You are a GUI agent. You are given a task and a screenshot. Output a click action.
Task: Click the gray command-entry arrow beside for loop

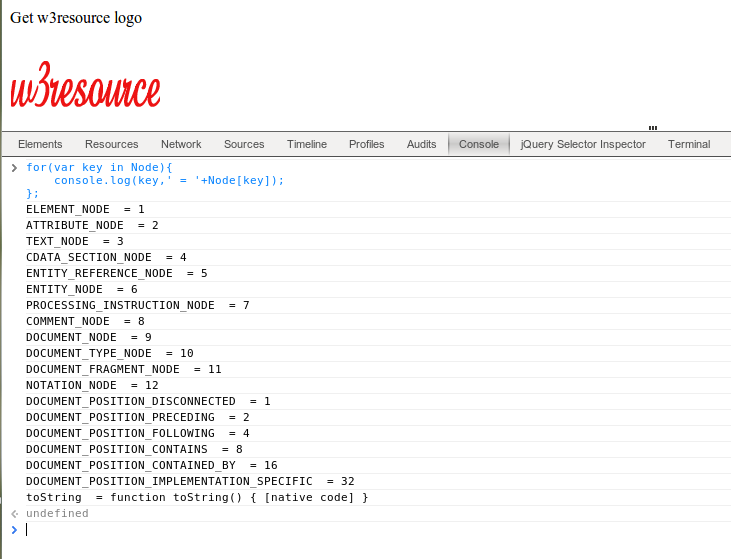click(x=14, y=167)
